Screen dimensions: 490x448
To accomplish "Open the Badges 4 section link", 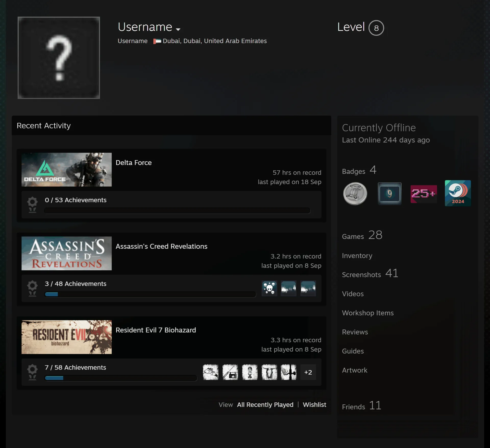I will point(359,170).
